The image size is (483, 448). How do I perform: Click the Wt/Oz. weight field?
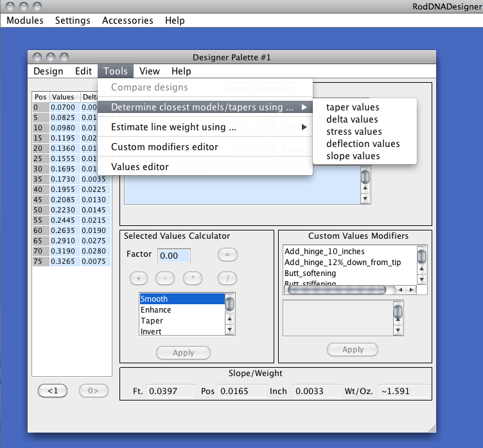[x=404, y=391]
